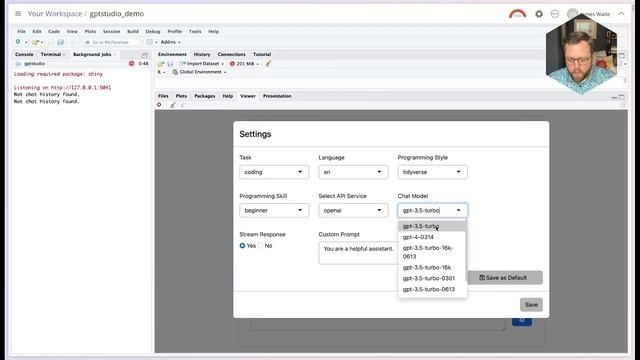Open the Programming Style tidyverse dropdown
The width and height of the screenshot is (640, 360).
[x=432, y=172]
